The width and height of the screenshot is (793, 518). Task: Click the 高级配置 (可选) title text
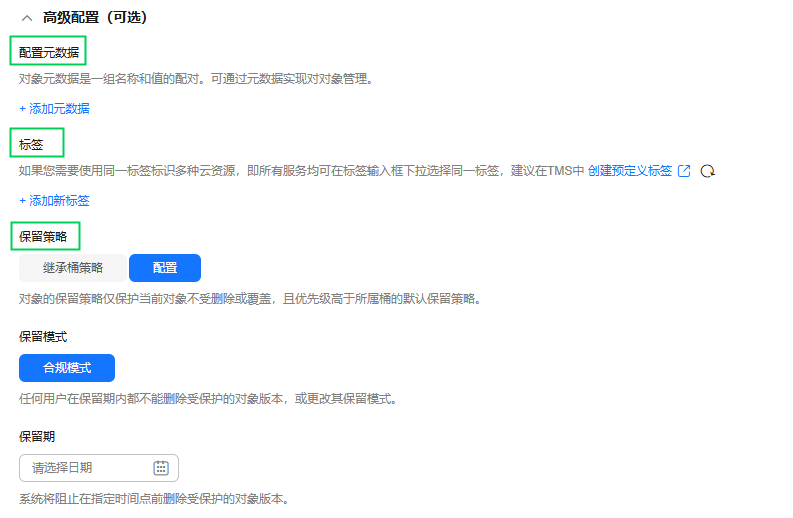(x=95, y=18)
